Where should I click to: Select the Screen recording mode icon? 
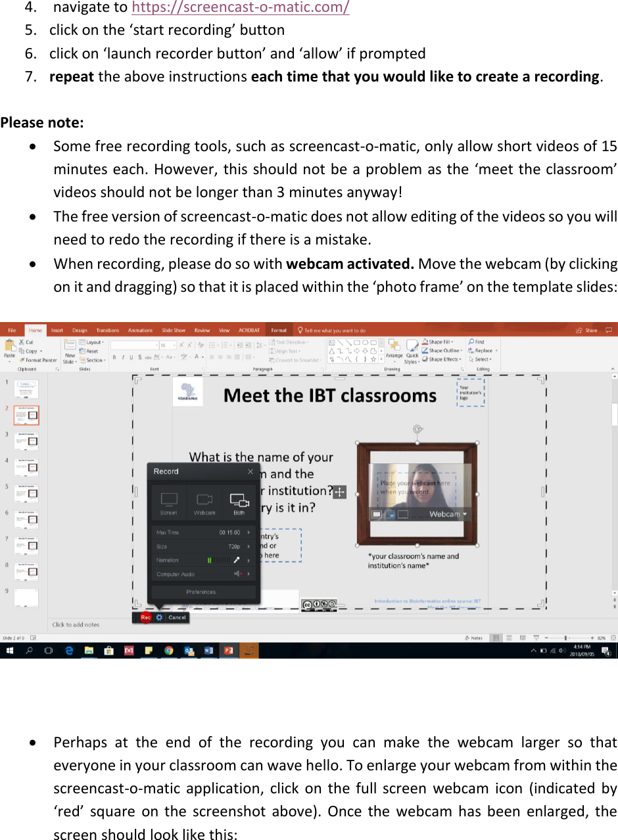tap(168, 498)
